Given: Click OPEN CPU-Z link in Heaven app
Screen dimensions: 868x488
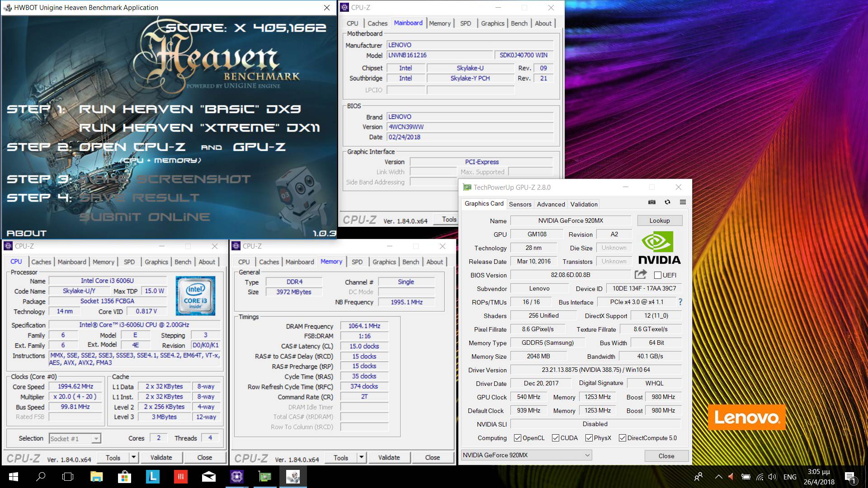Looking at the screenshot, I should click(x=132, y=147).
